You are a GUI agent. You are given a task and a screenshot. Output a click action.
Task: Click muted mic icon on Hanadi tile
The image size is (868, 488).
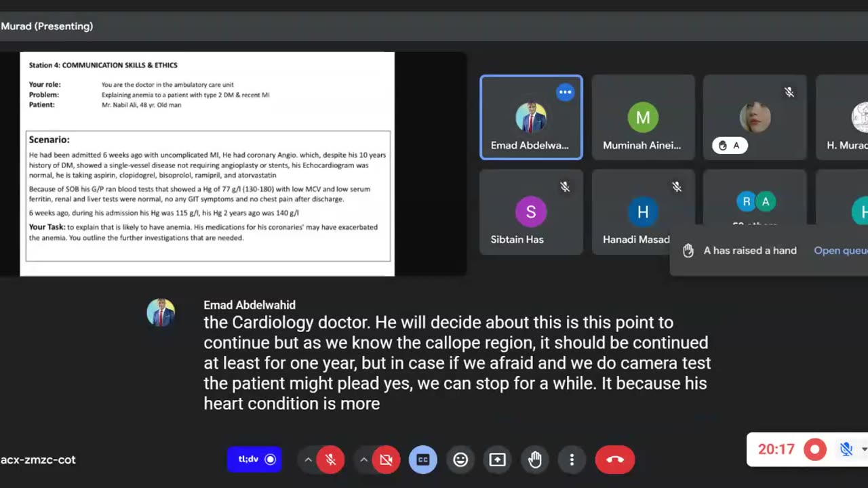tap(677, 187)
